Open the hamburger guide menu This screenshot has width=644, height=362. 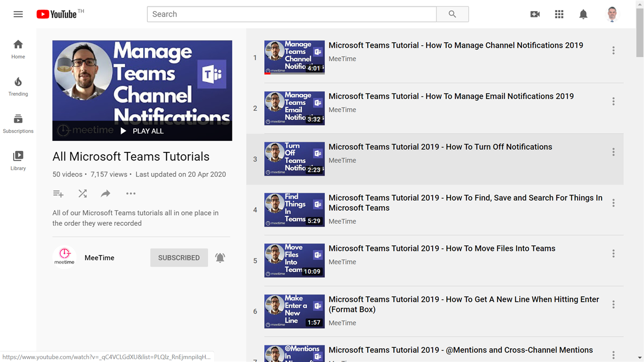click(x=18, y=14)
